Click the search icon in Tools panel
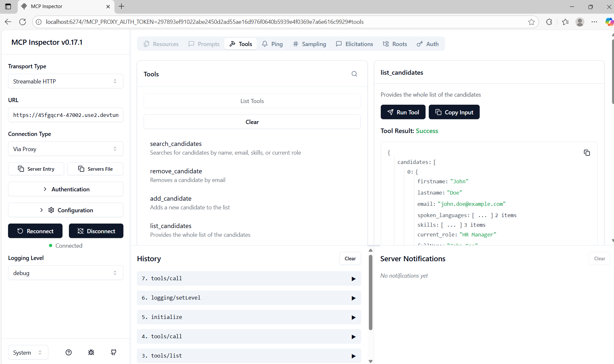Viewport: 614px width, 364px height. (354, 74)
